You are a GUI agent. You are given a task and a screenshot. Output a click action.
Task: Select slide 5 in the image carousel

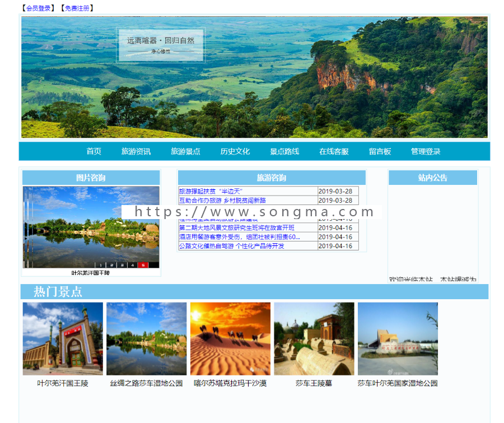(143, 265)
